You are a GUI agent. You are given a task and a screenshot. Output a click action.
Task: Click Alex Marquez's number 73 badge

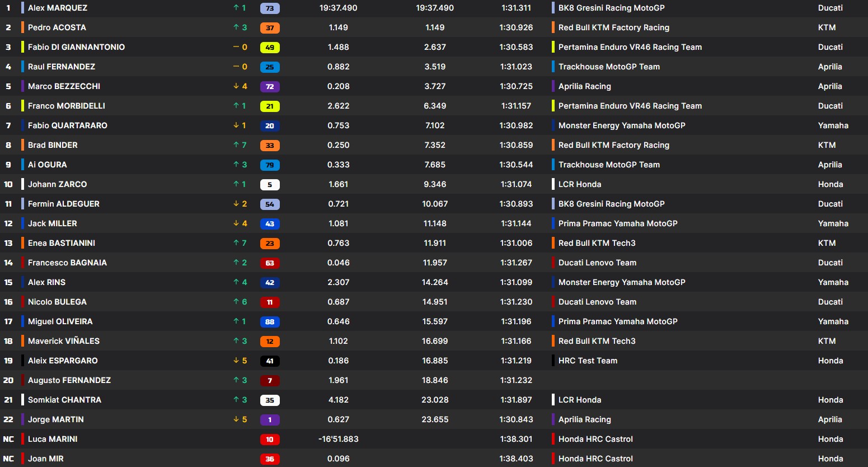[x=270, y=8]
